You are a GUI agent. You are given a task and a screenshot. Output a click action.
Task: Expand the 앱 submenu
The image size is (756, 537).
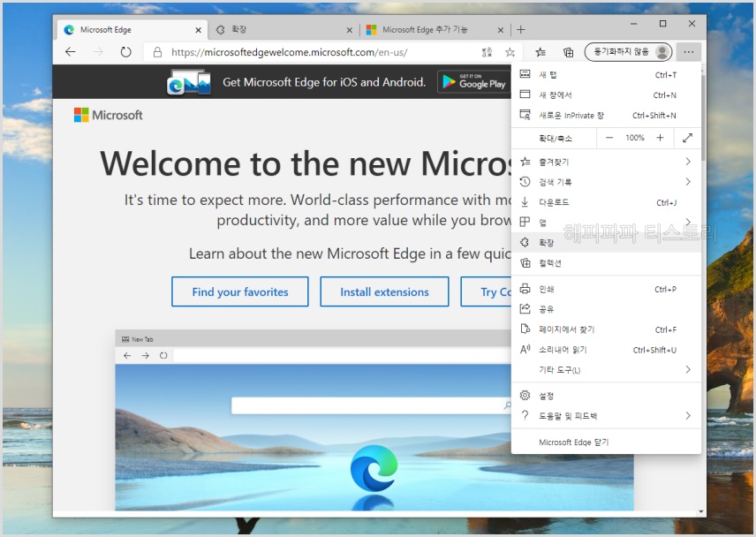(606, 223)
